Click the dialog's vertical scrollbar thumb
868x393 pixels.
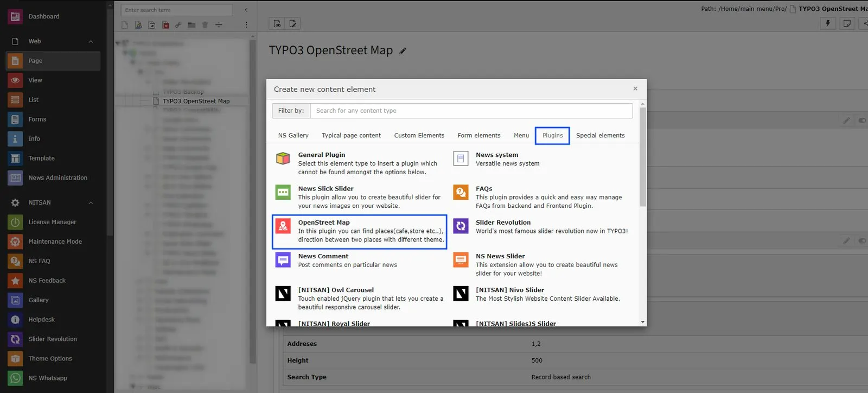(x=642, y=157)
